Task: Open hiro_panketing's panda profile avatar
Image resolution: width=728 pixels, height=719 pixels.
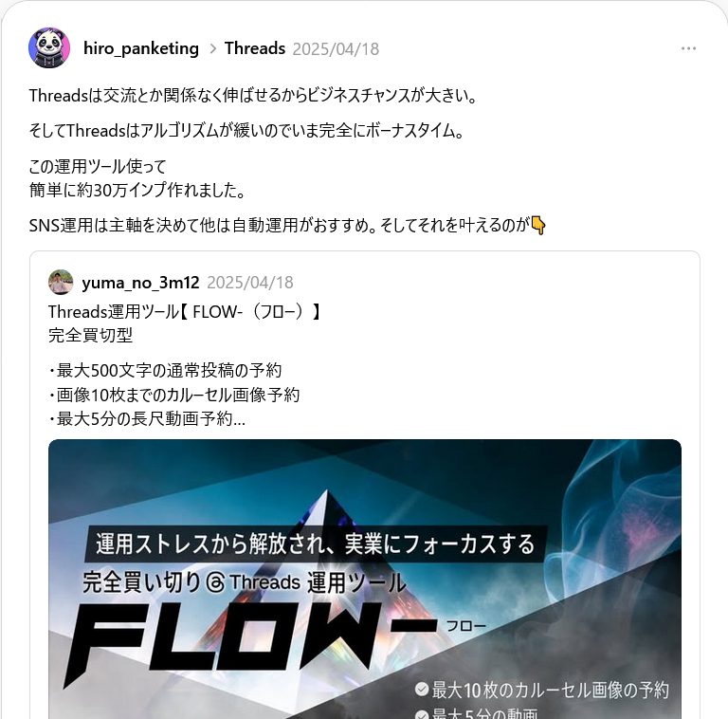Action: tap(49, 47)
